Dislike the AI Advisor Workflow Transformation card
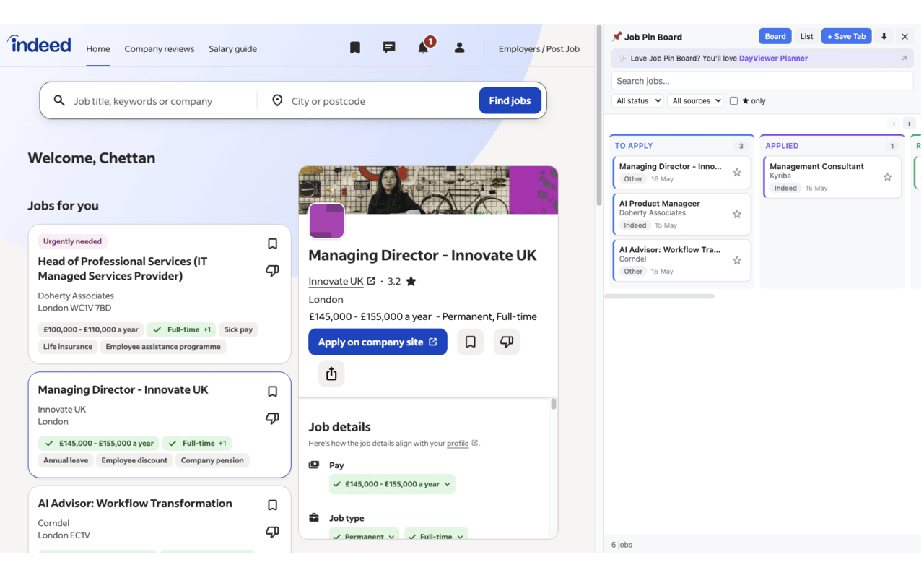The image size is (924, 578). 272,532
